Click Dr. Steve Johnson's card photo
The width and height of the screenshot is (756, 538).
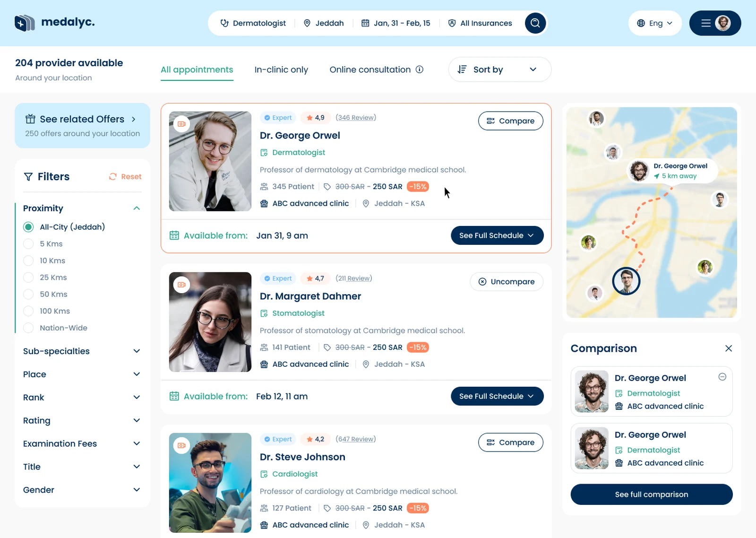pyautogui.click(x=210, y=483)
